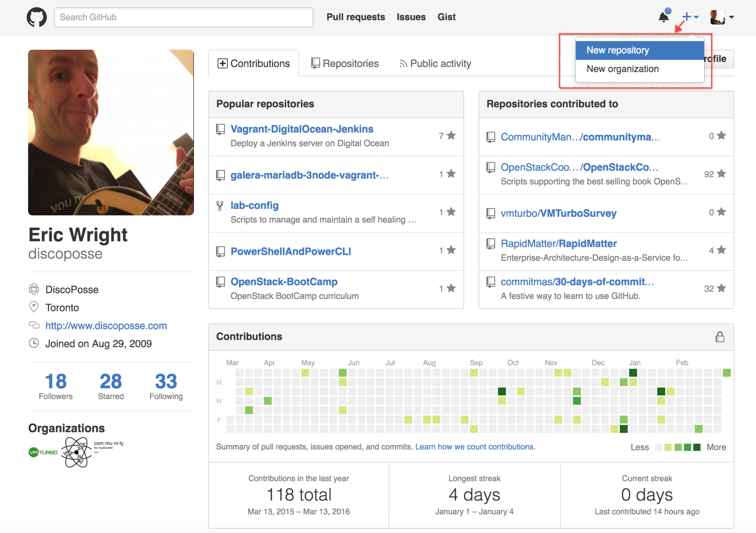Click Eric Wright's profile photo
The height and width of the screenshot is (533, 756).
[x=111, y=132]
